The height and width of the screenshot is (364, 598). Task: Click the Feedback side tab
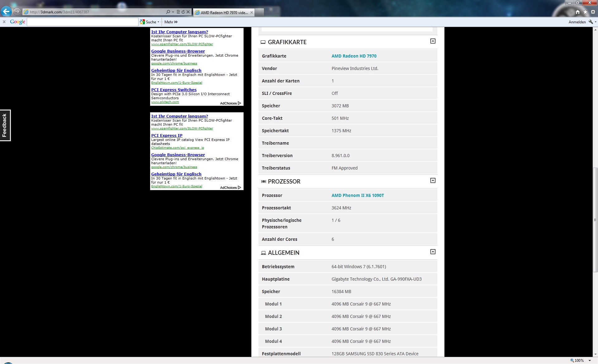(x=5, y=125)
